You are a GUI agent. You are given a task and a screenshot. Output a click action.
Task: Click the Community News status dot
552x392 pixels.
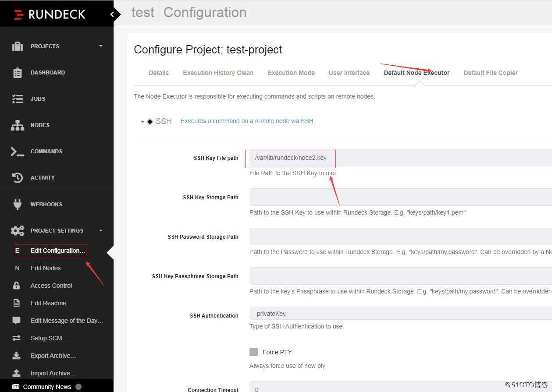click(78, 387)
